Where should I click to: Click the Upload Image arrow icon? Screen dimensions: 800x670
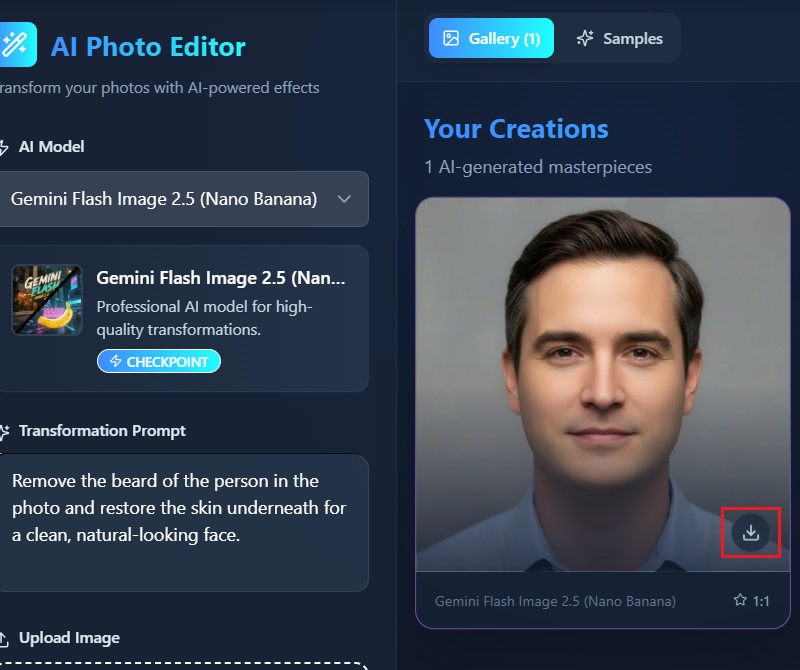pyautogui.click(x=4, y=638)
